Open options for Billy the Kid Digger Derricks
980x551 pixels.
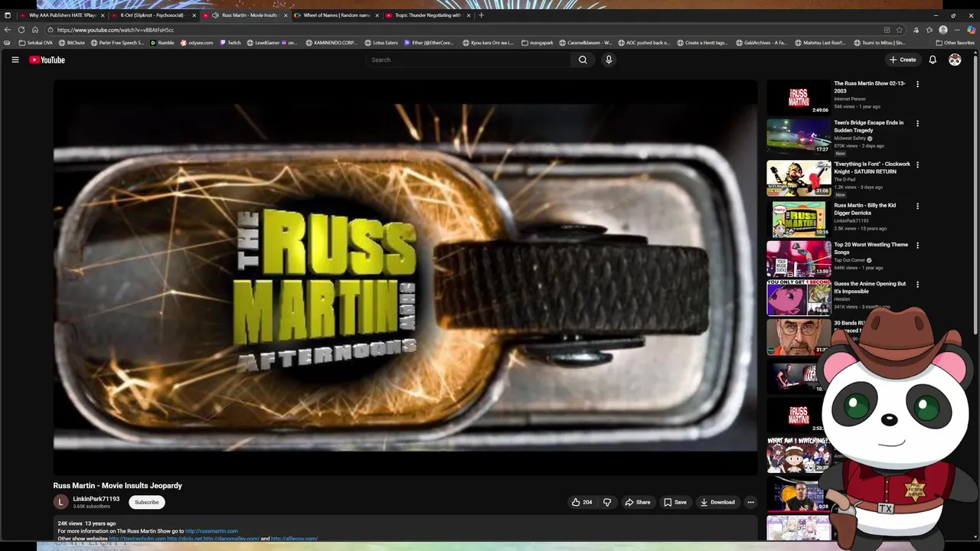tap(917, 206)
